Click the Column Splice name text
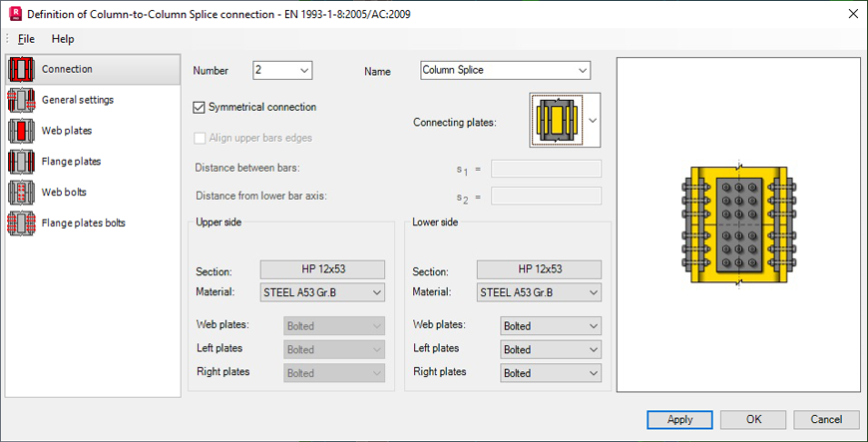Screen dimensions: 868x442 453,70
